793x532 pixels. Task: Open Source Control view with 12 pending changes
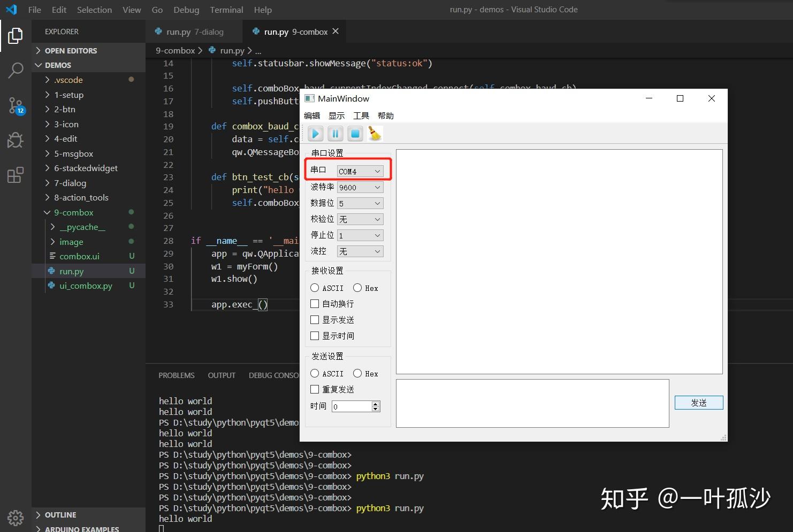[x=16, y=105]
